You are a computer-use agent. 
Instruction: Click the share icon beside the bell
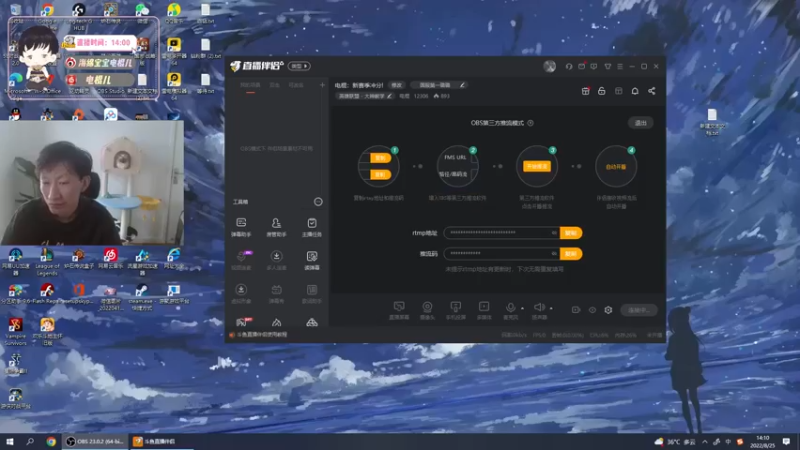(652, 91)
